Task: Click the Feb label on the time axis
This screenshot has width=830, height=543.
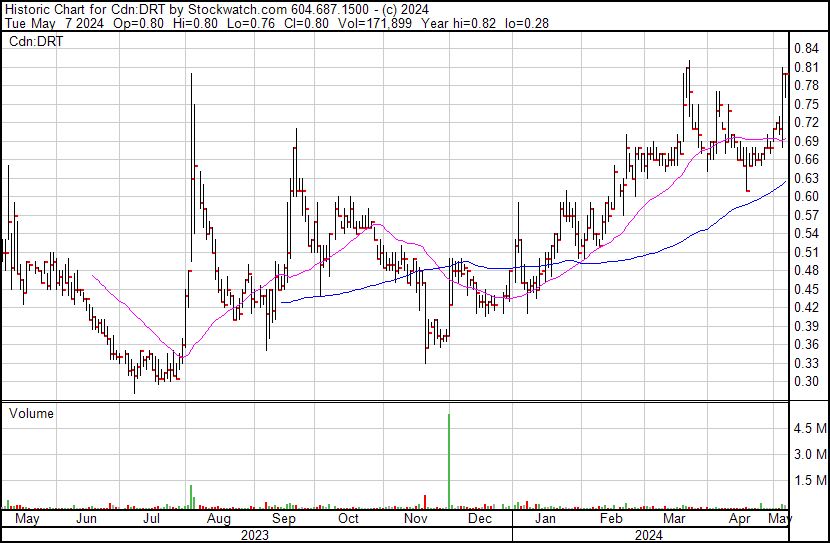Action: pos(610,520)
